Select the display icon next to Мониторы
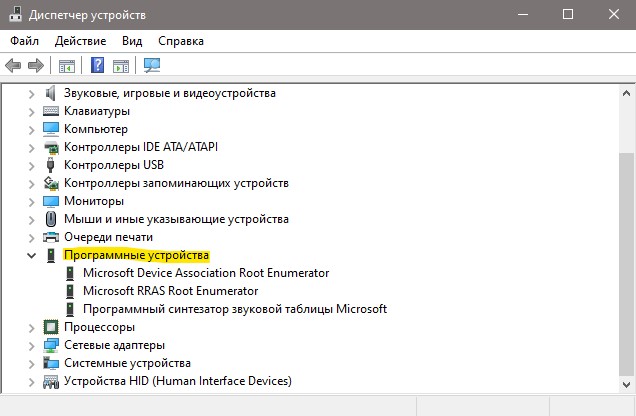Image resolution: width=636 pixels, height=416 pixels. click(51, 201)
